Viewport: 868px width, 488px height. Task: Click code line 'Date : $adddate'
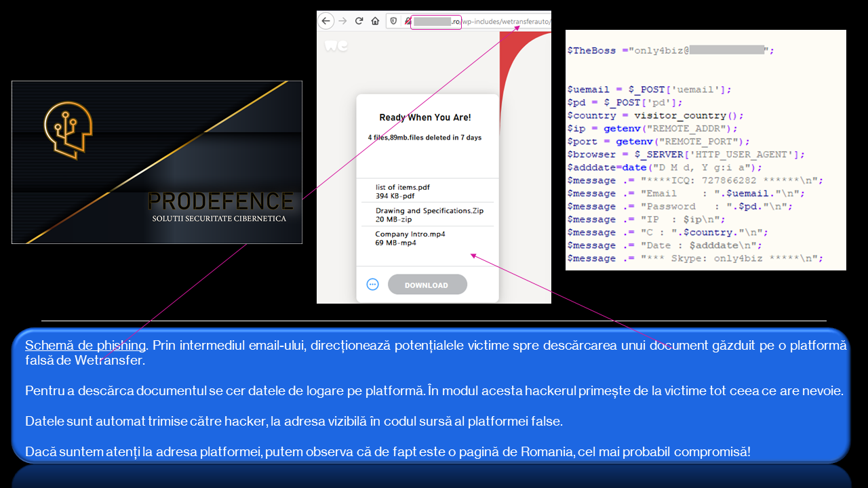pyautogui.click(x=665, y=245)
